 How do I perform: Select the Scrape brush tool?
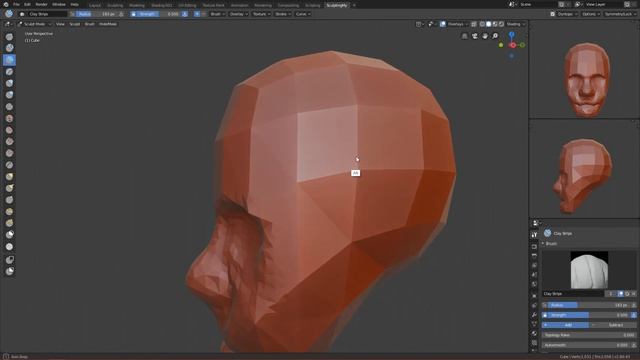click(x=9, y=153)
